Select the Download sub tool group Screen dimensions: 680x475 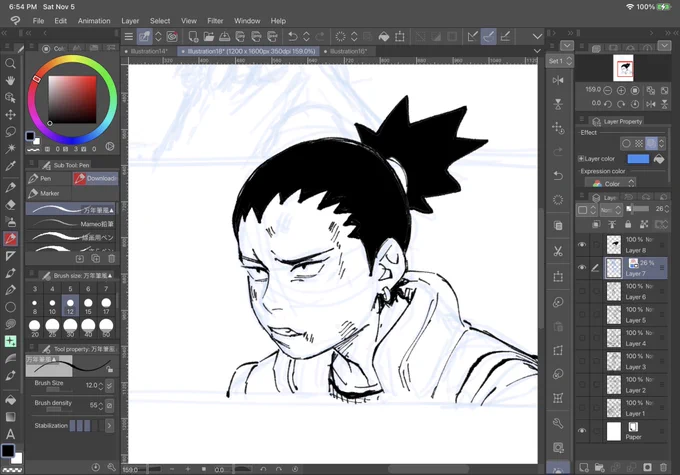(95, 178)
